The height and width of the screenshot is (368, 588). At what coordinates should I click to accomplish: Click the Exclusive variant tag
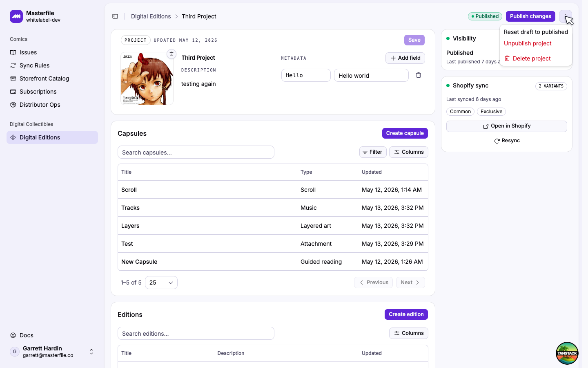pyautogui.click(x=491, y=112)
